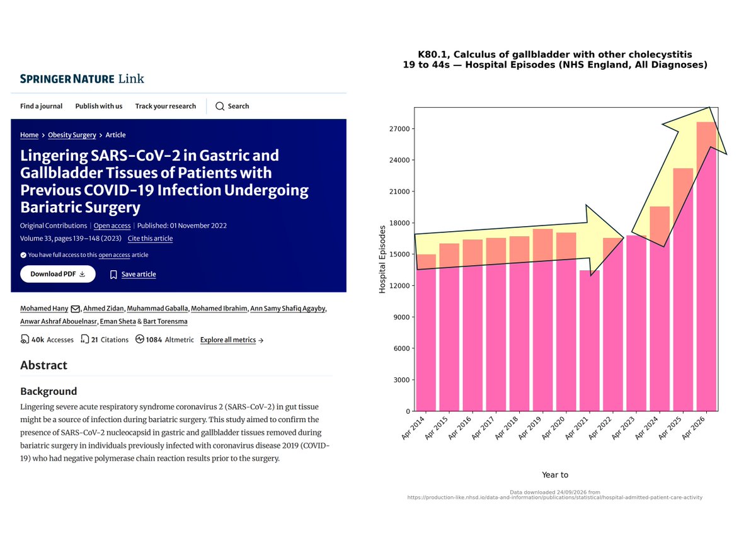This screenshot has height=536, width=756.
Task: Click the Accesses eye icon
Action: tap(25, 339)
